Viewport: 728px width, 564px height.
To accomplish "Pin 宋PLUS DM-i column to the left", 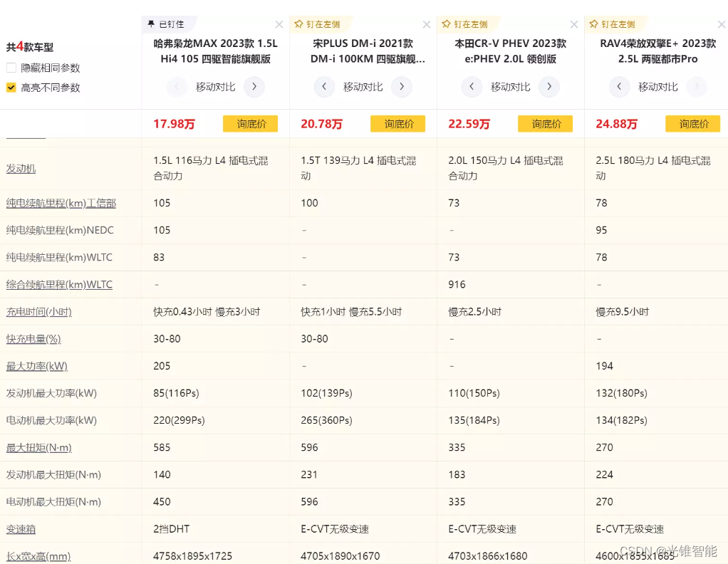I will tap(317, 24).
